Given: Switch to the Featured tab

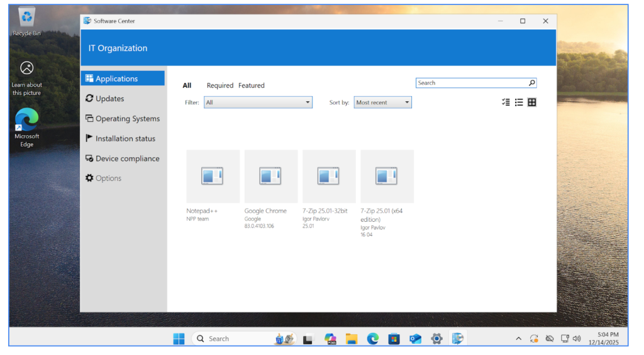Looking at the screenshot, I should (252, 85).
